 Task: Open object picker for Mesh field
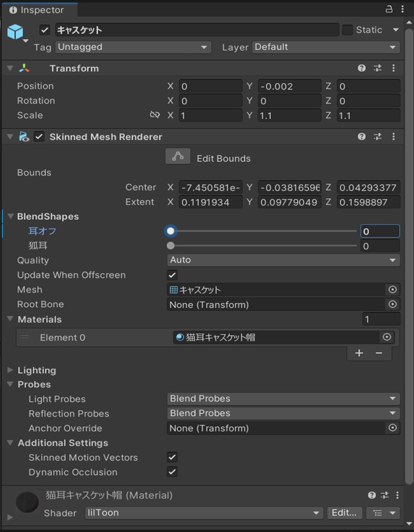point(393,290)
